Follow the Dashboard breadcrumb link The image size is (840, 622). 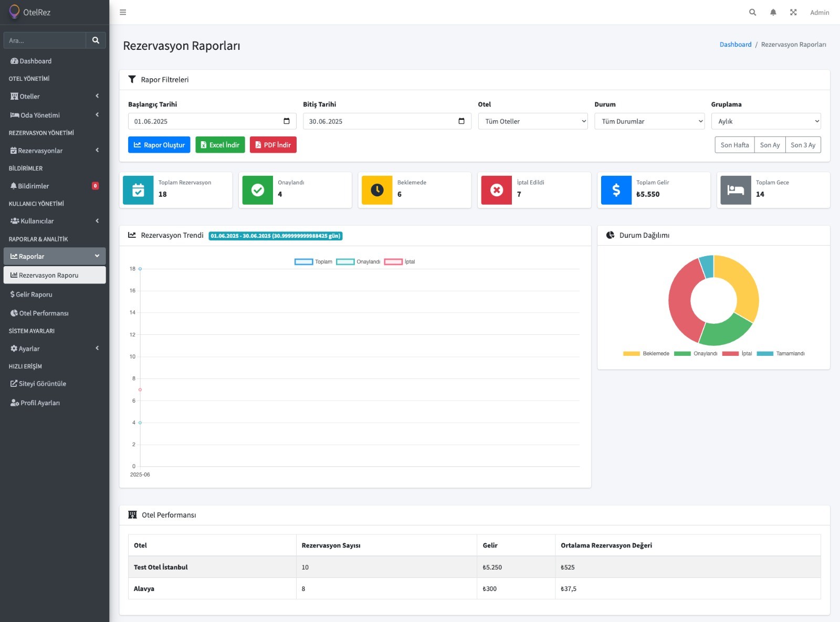click(x=735, y=45)
